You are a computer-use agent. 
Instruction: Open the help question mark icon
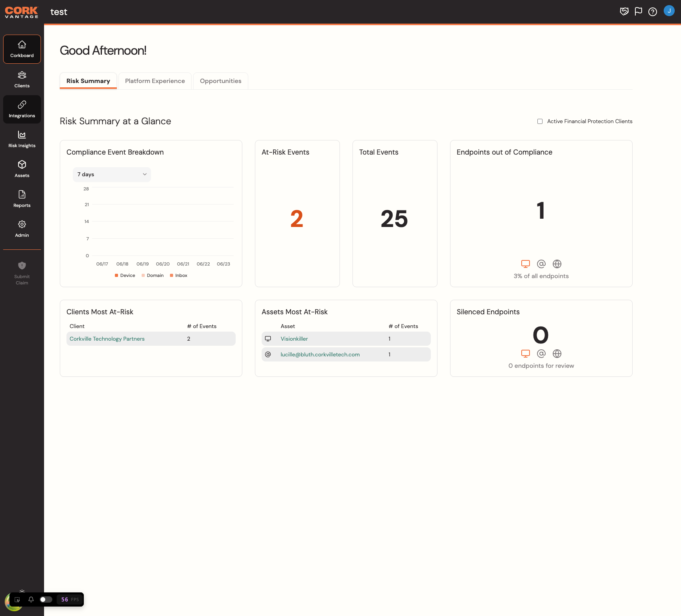653,12
